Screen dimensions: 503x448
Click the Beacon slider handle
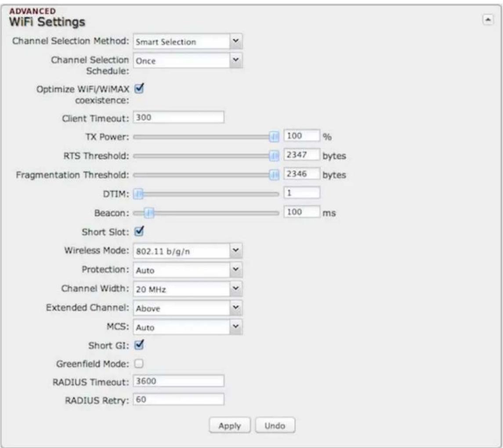tap(149, 213)
